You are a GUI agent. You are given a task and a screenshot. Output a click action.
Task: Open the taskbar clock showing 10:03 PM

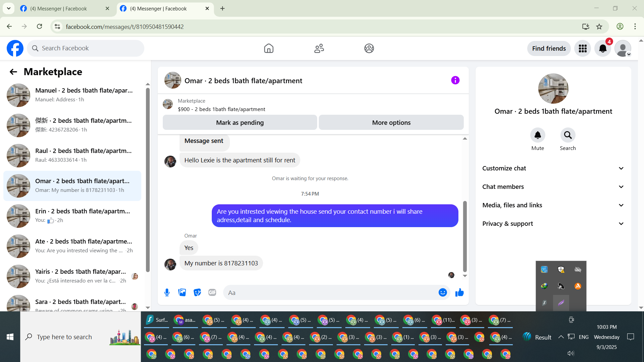click(606, 337)
